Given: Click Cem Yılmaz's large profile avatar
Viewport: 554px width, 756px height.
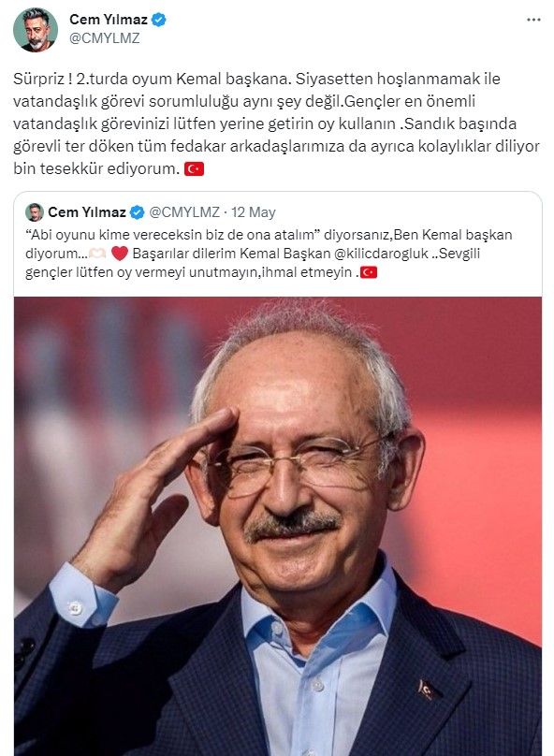Looking at the screenshot, I should click(x=36, y=29).
